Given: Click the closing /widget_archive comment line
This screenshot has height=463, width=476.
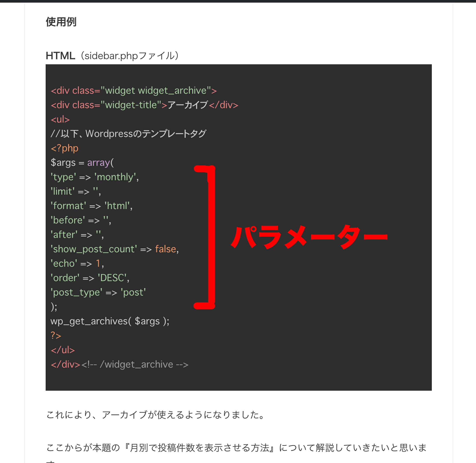Looking at the screenshot, I should click(119, 364).
